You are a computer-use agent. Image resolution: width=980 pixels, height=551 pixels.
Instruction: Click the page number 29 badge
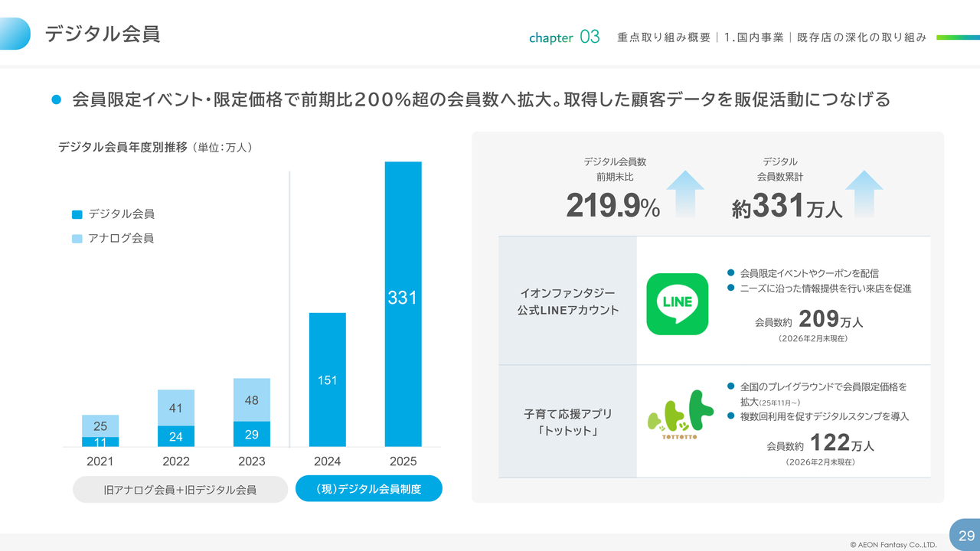click(x=965, y=535)
